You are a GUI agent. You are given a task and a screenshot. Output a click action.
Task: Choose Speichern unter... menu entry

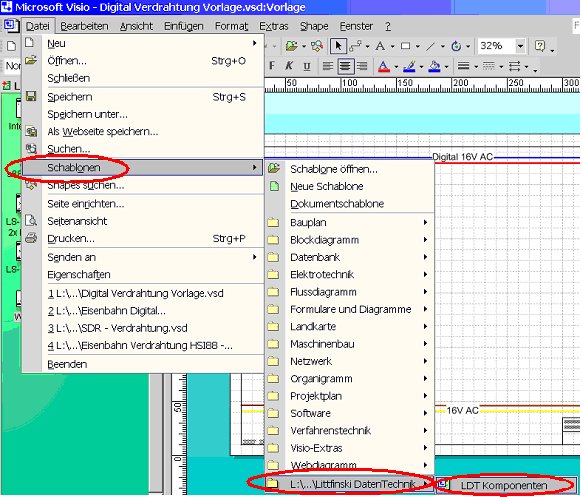[x=143, y=114]
